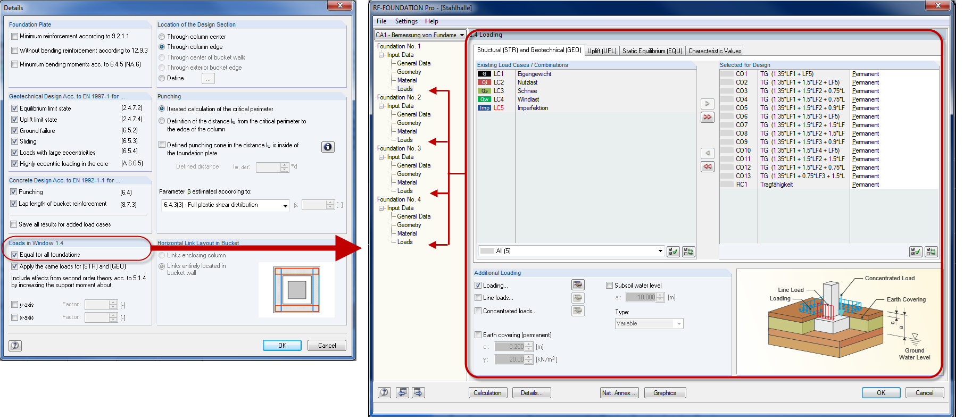Add selected load case with single arrow
This screenshot has height=419, width=980.
pos(707,104)
